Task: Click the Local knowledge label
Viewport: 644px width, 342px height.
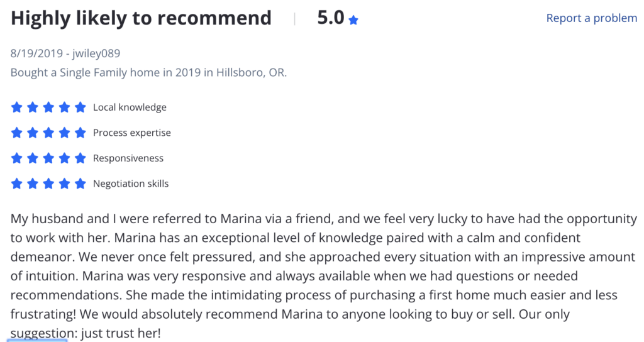Action: pyautogui.click(x=130, y=107)
